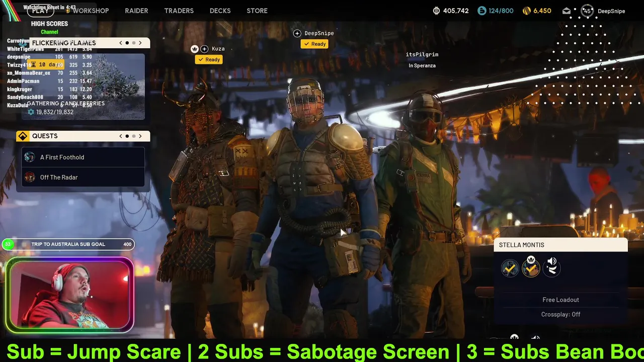Open the mail envelope icon
This screenshot has height=362, width=644.
pyautogui.click(x=567, y=11)
